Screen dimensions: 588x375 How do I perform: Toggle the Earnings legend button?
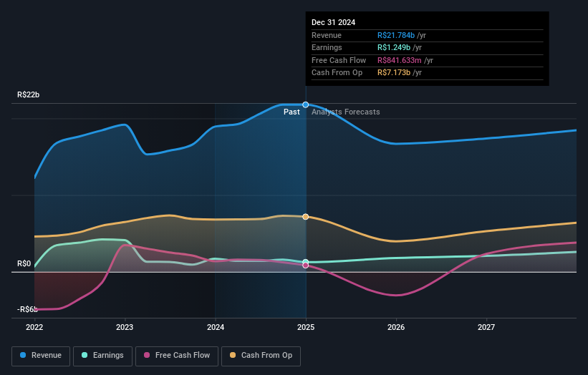point(102,356)
